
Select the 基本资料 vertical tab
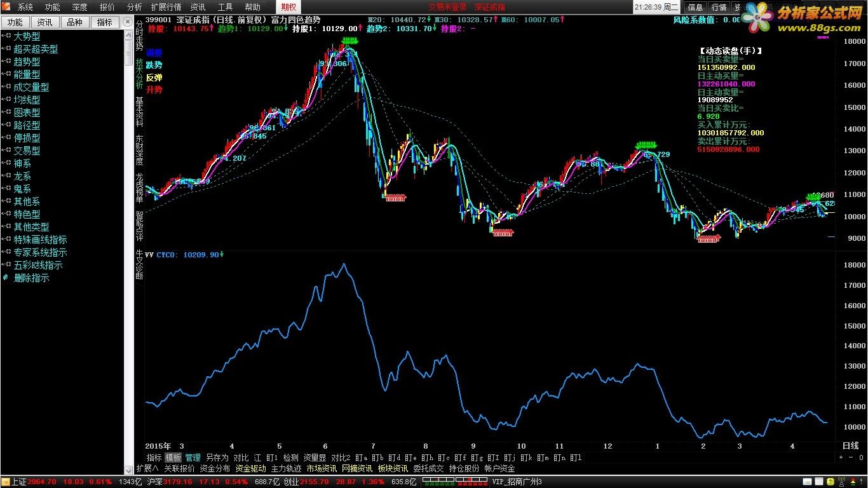pos(139,112)
